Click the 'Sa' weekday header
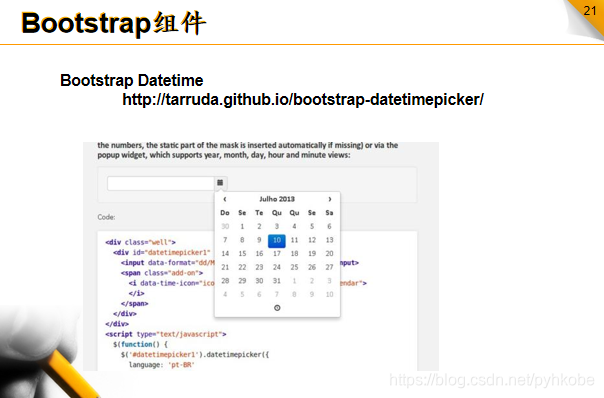Screen dimensions: 604x398 pos(329,213)
